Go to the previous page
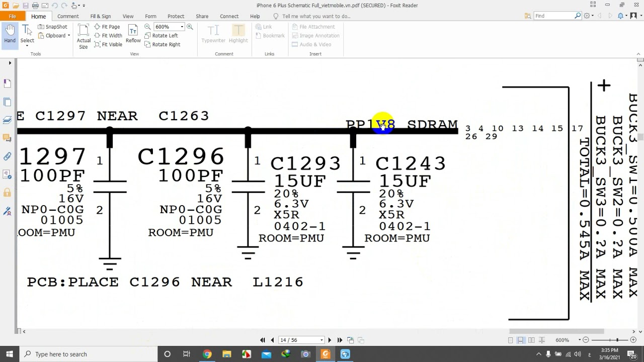644x362 pixels. coord(272,340)
